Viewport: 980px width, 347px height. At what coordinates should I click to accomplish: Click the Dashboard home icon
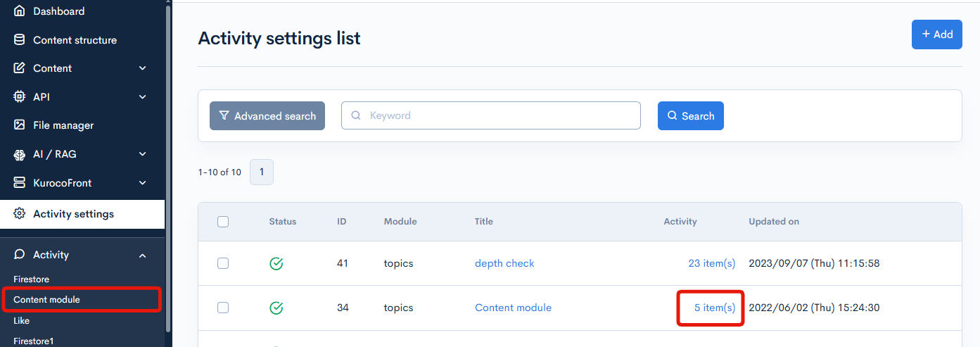coord(20,11)
